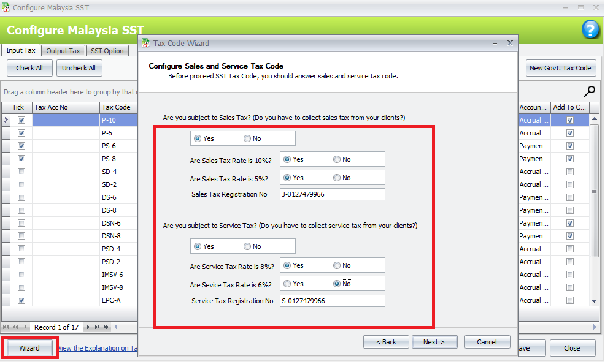Choose Yes for Service Tax Rate 6%
Viewport: 605px width, 364px height.
click(287, 284)
